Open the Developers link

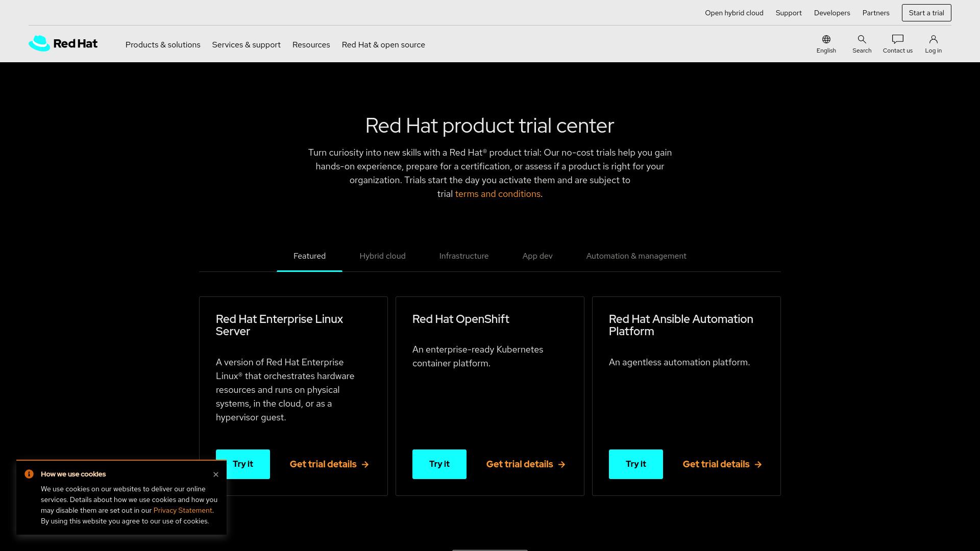tap(831, 13)
